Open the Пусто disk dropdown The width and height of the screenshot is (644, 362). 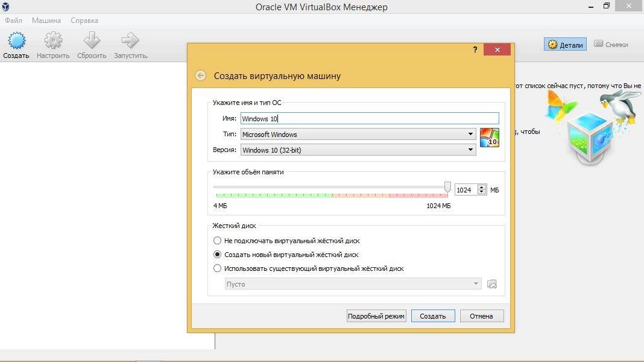pos(353,284)
